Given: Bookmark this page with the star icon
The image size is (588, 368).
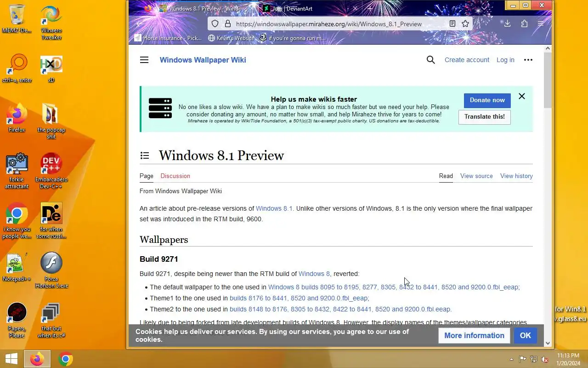Looking at the screenshot, I should 465,23.
